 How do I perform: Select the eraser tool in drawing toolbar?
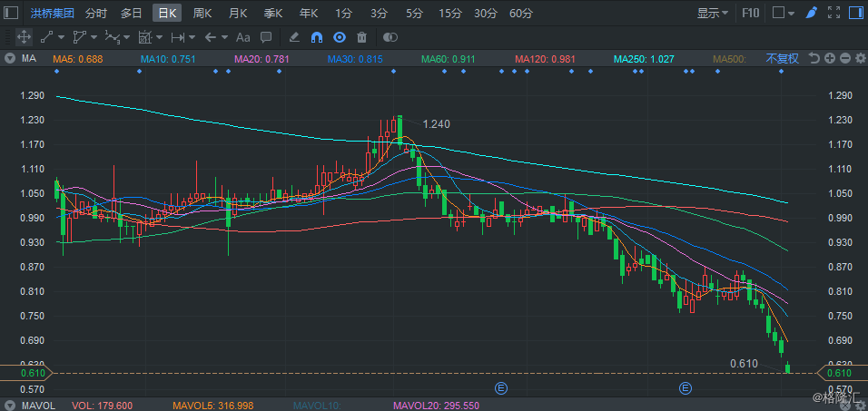pyautogui.click(x=294, y=37)
